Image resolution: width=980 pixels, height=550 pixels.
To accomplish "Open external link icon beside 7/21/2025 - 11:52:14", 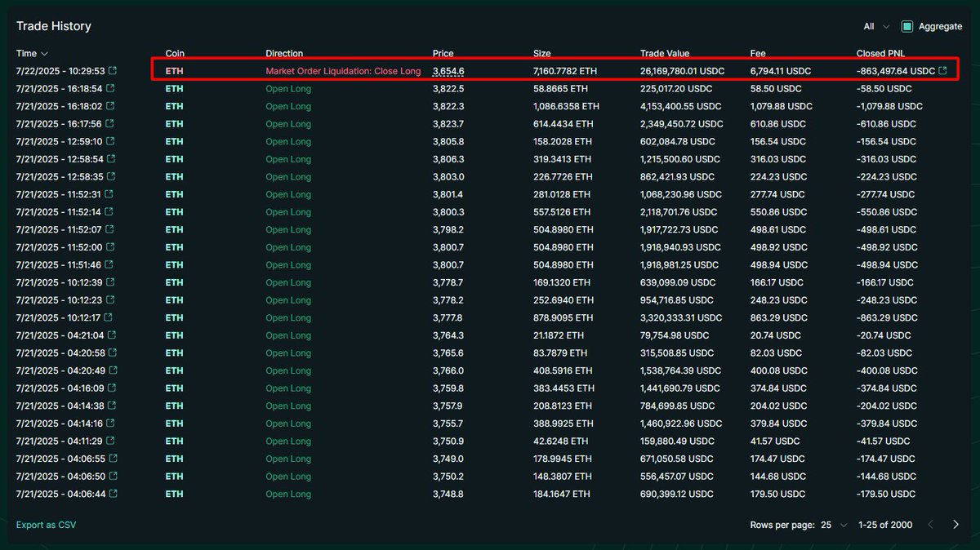I will point(109,212).
